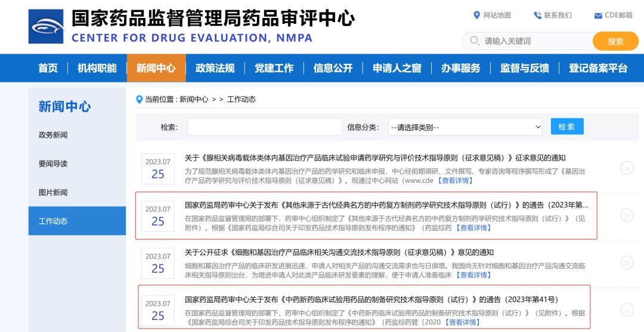
Task: Click the CDE dolphin logo
Action: 46,27
